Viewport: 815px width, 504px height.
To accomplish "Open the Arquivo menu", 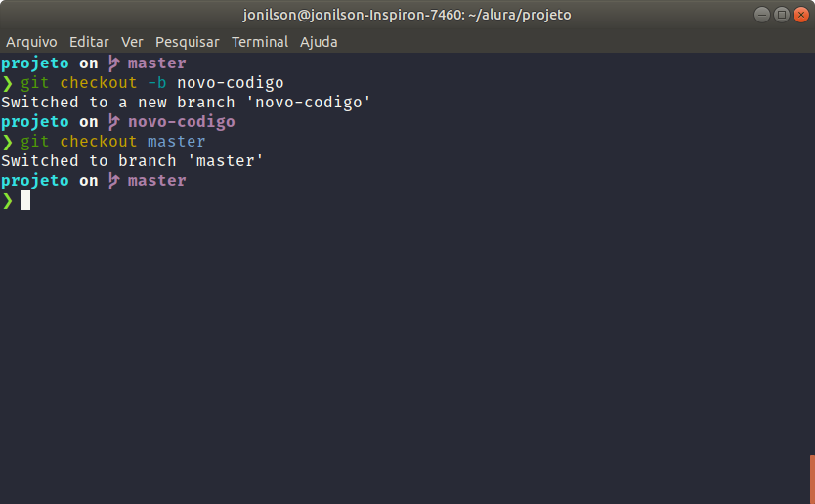I will [31, 42].
